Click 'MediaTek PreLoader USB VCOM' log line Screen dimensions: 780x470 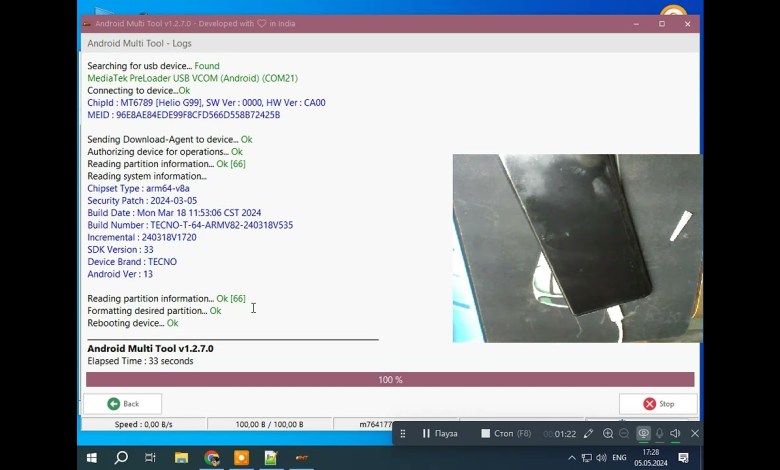tap(193, 78)
